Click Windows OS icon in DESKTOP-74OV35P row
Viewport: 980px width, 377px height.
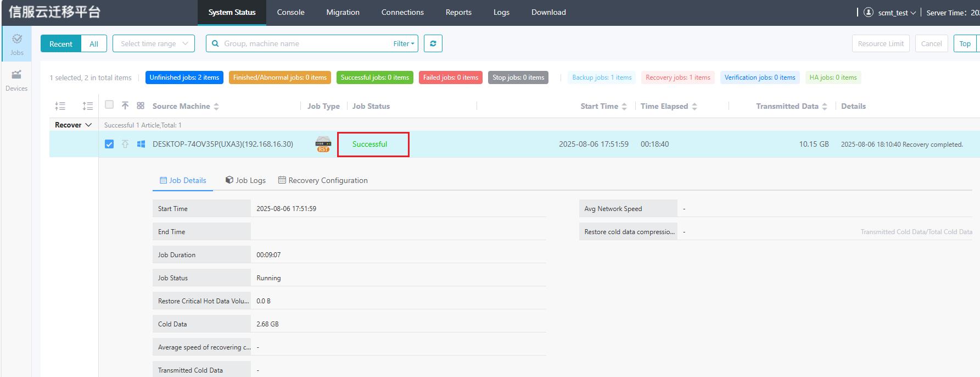141,144
